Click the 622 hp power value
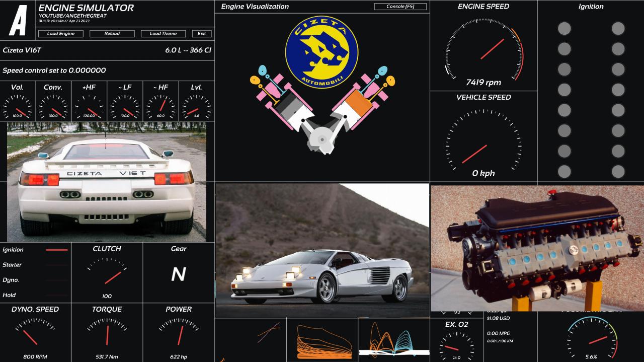The height and width of the screenshot is (362, 644). click(x=179, y=357)
